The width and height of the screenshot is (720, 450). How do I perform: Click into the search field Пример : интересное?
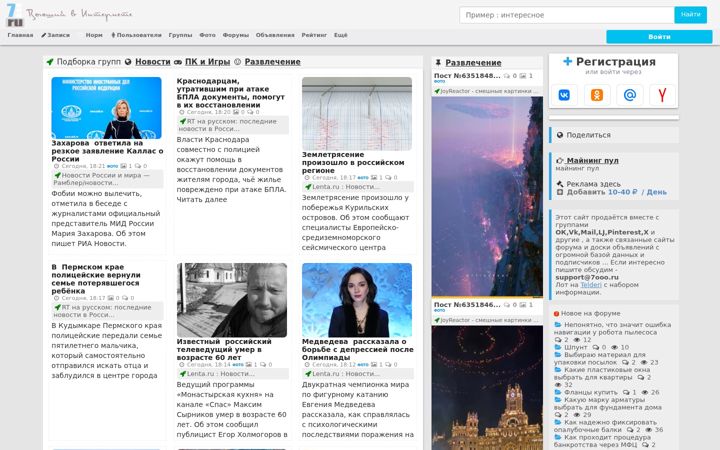coord(567,15)
